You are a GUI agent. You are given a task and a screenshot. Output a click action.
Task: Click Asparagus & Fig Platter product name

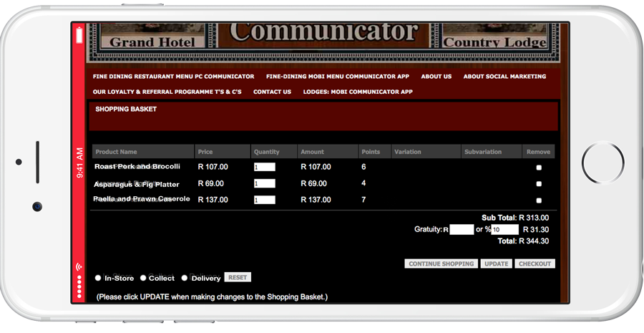137,184
